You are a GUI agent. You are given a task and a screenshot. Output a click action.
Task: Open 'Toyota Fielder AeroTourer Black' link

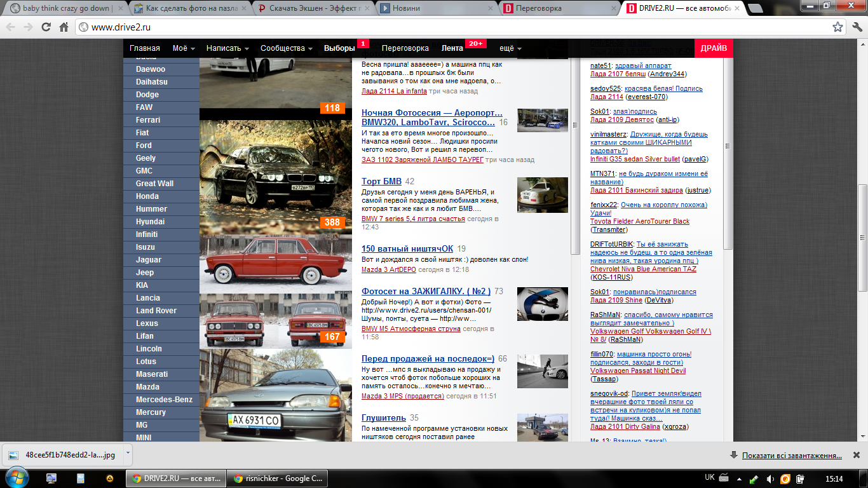click(640, 221)
